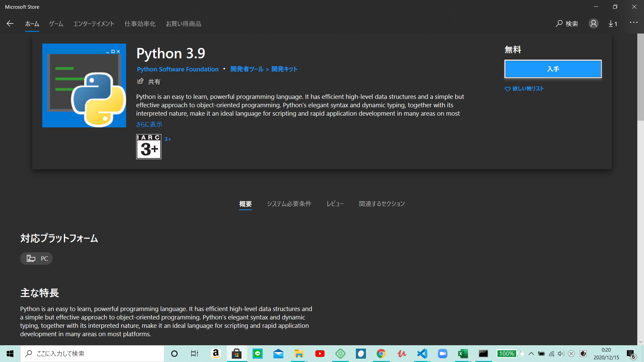View the downloads indicator showing 1 item
The image size is (644, 362).
coord(613,23)
